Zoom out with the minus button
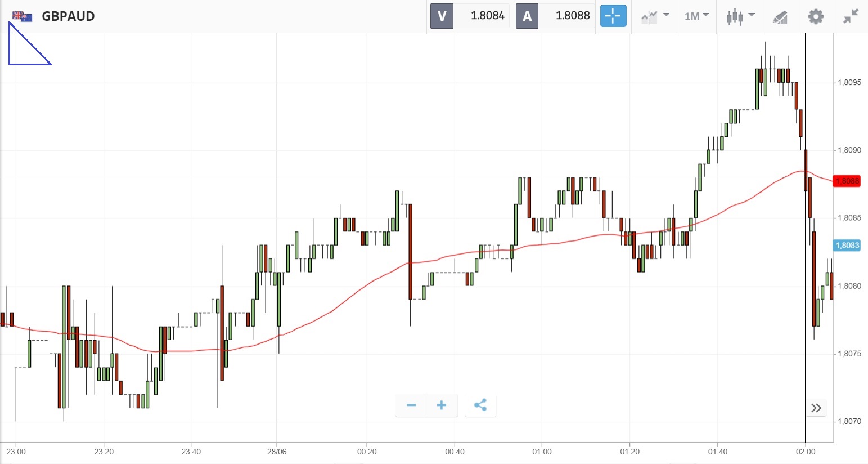This screenshot has width=868, height=464. [411, 405]
